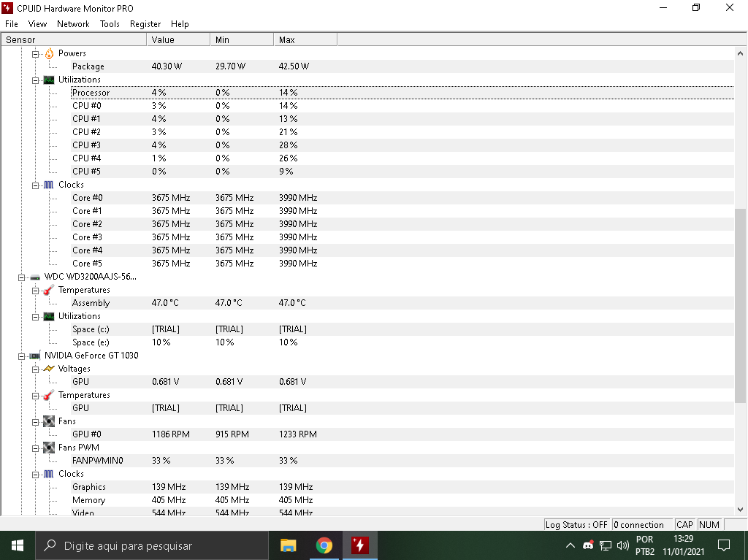Select the Core #5 clock row
The image size is (748, 560).
pos(402,264)
